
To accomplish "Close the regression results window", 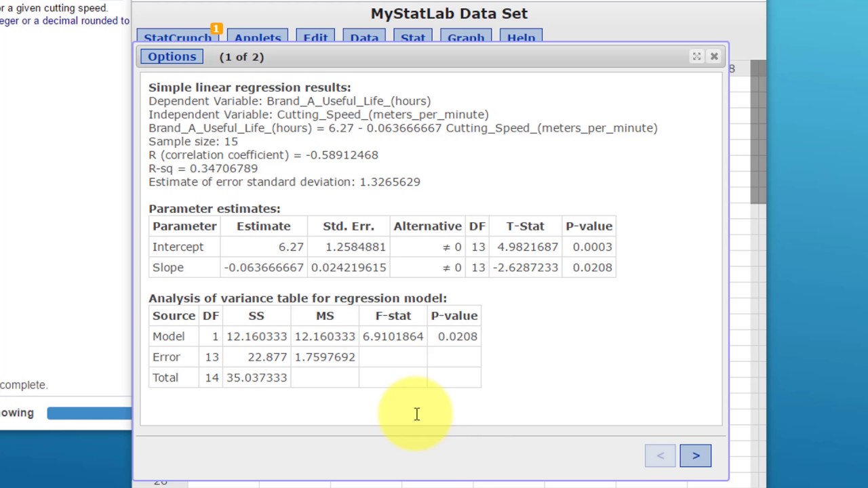I will (x=714, y=57).
